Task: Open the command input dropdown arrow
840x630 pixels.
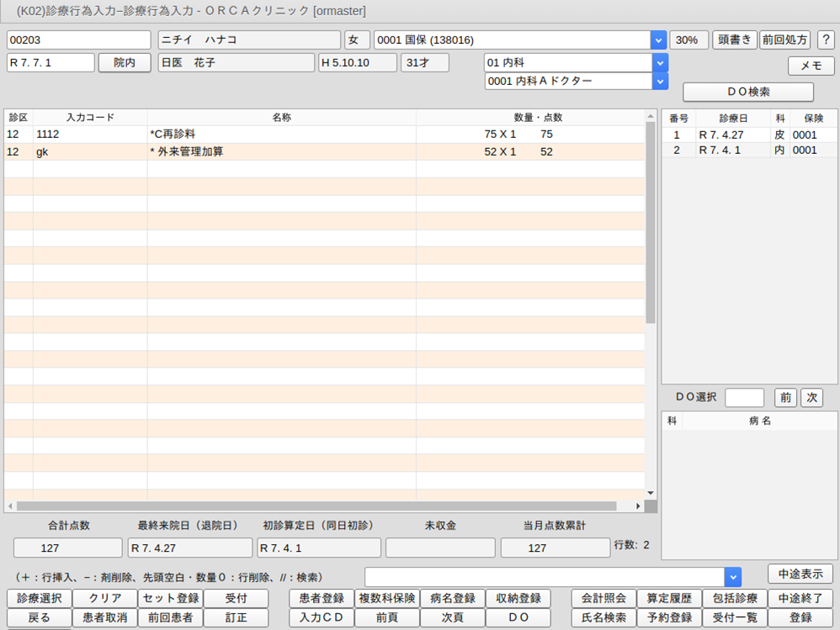Action: 733,577
